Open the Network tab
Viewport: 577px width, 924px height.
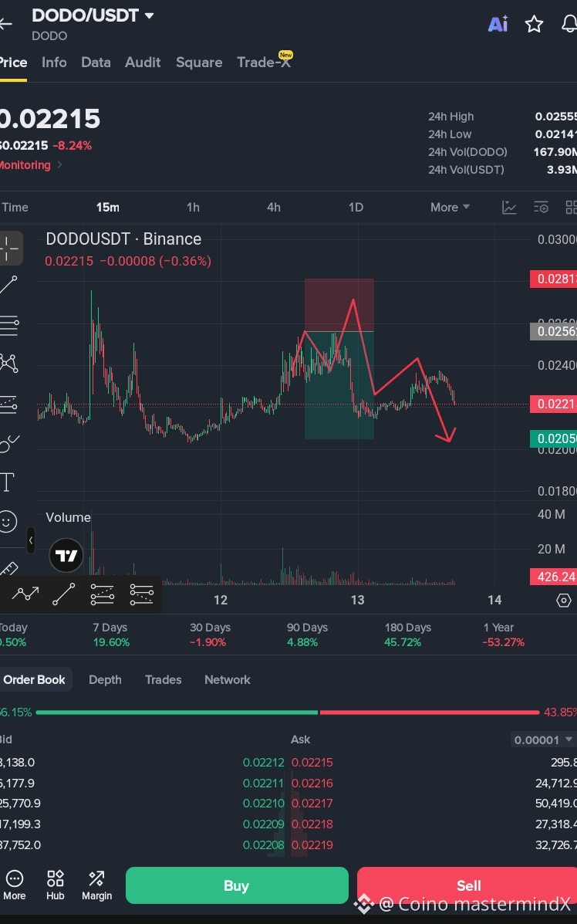(228, 679)
